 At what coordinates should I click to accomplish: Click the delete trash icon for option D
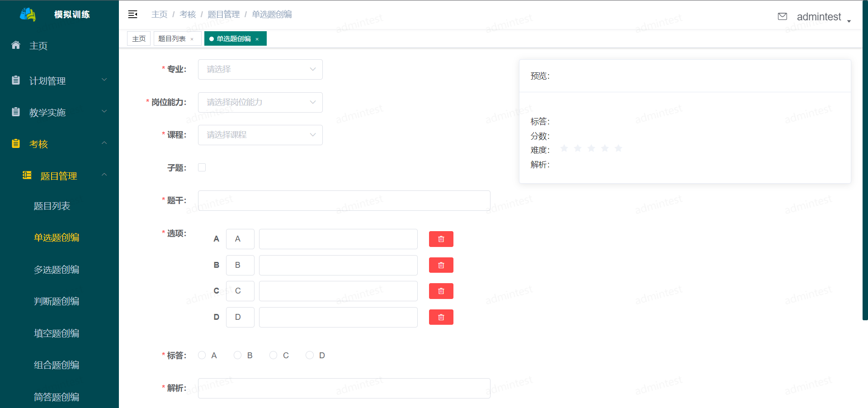(x=441, y=317)
